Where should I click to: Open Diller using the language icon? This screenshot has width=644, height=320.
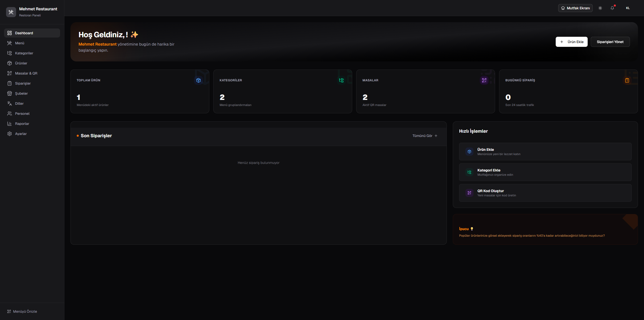(x=10, y=103)
